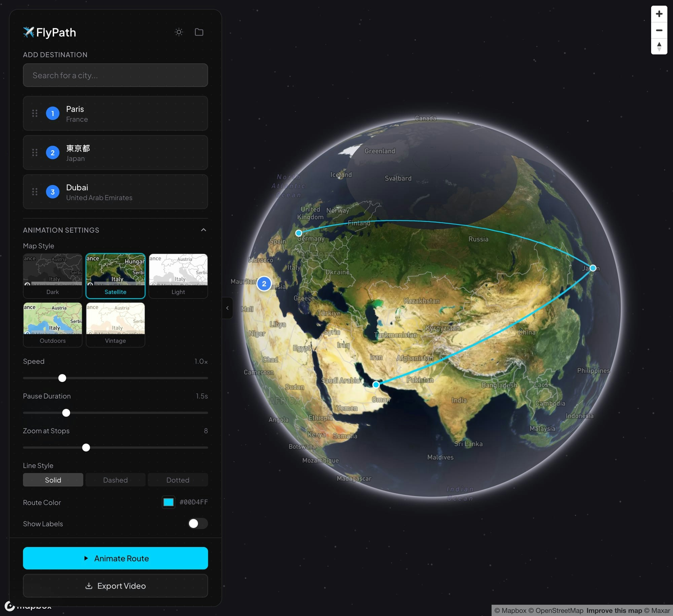Select the Dotted line style

177,480
